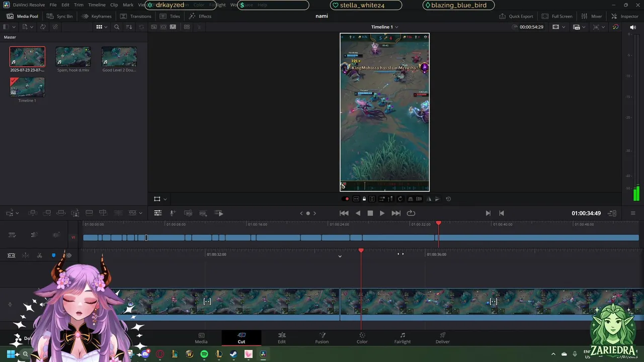Screen dimensions: 644x362
Task: Reset viewer tools with the undo icon
Action: click(448, 199)
